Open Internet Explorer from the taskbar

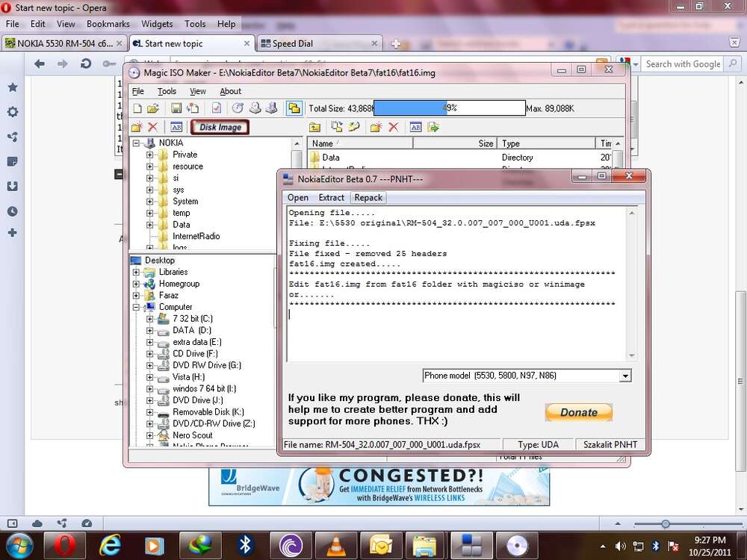[x=110, y=545]
